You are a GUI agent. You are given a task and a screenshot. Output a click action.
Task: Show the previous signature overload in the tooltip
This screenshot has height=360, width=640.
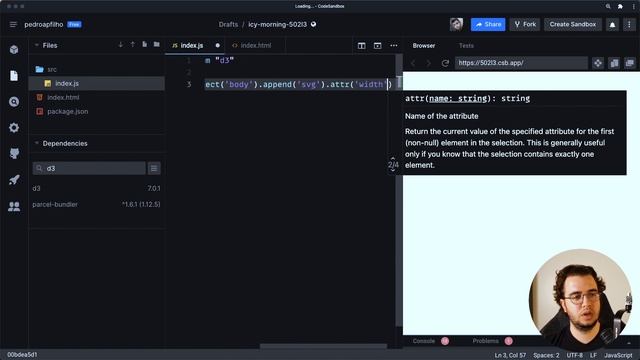click(x=393, y=158)
